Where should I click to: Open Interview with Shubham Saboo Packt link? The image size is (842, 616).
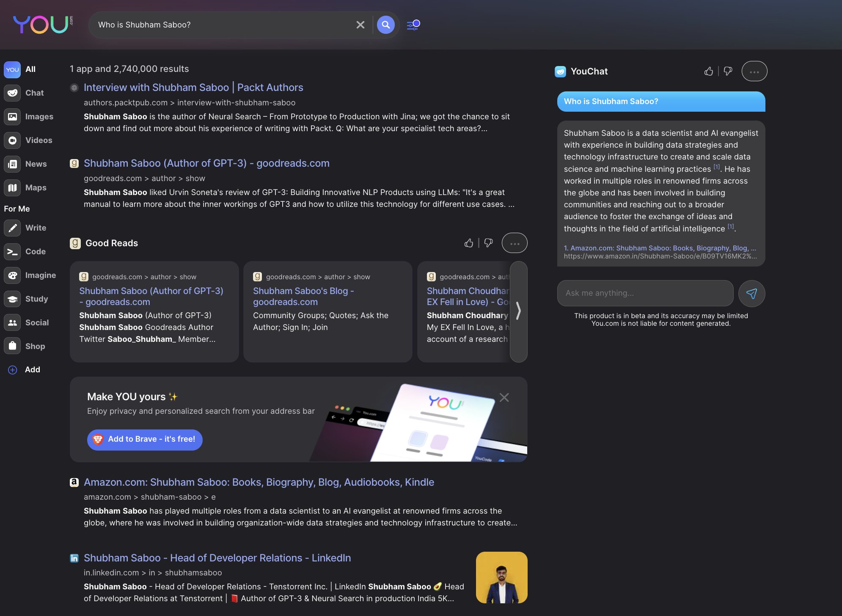click(x=193, y=88)
